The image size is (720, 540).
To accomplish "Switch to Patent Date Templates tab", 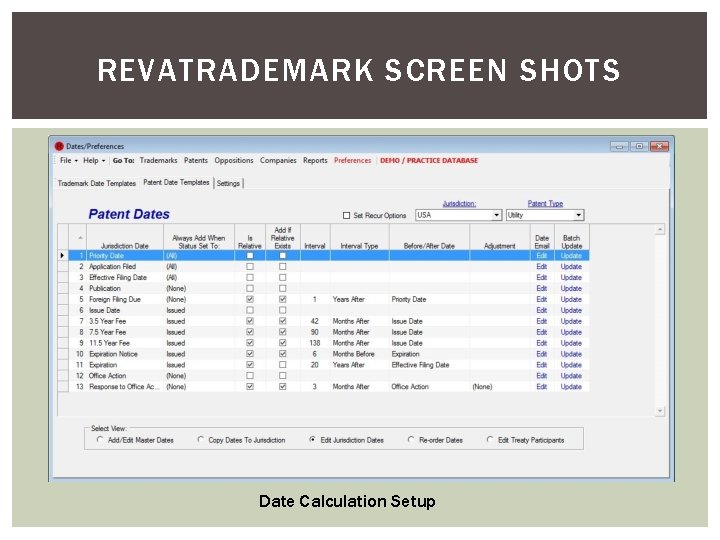I will [x=176, y=182].
